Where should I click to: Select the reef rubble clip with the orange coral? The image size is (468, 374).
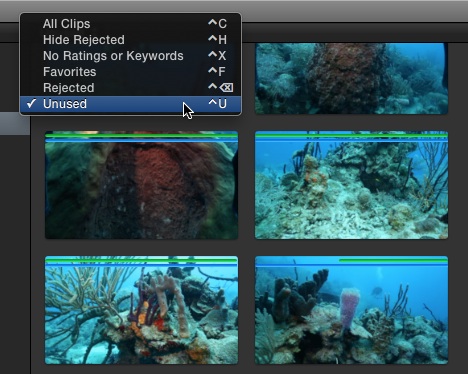351,185
